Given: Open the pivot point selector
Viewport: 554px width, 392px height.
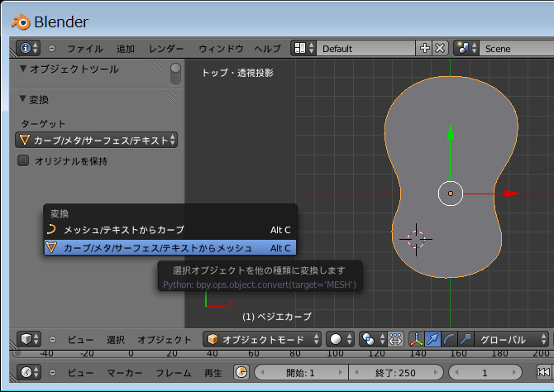Looking at the screenshot, I should tap(373, 339).
